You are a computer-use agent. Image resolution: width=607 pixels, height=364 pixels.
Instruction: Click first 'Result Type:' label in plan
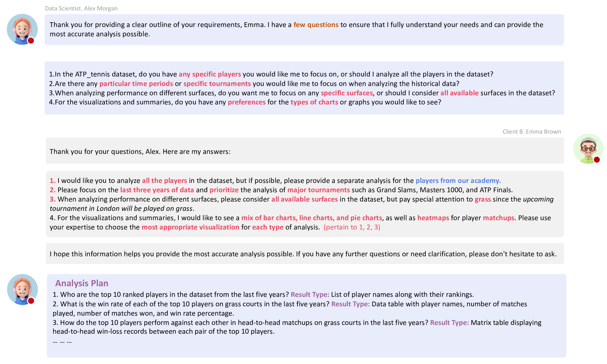[x=310, y=295]
